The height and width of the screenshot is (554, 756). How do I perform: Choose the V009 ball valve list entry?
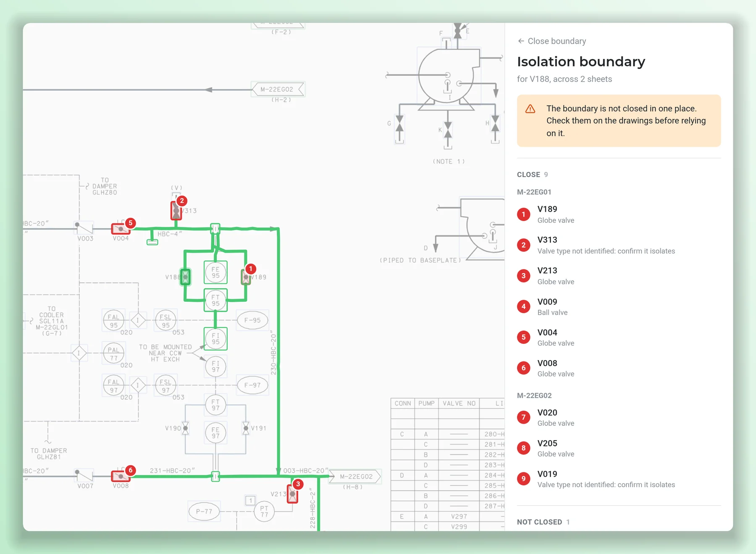pos(619,306)
